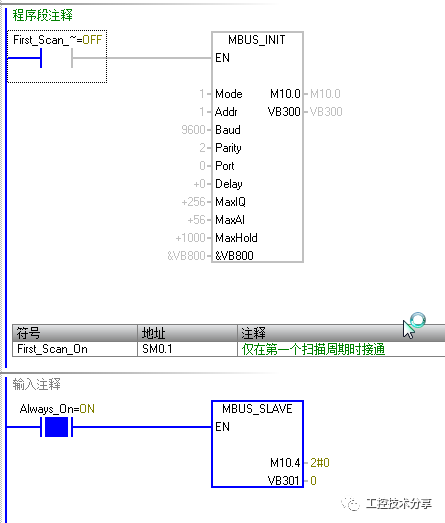The height and width of the screenshot is (523, 445).
Task: Click the 符号 column header
Action: tap(75, 333)
